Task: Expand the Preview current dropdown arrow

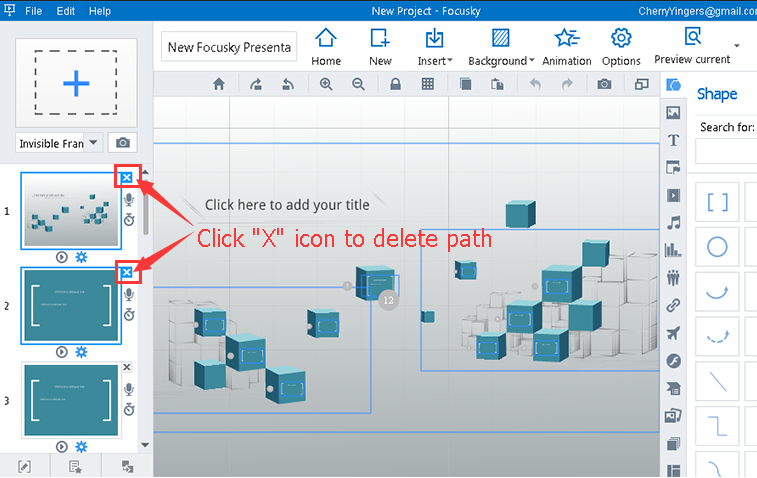Action: tap(737, 46)
